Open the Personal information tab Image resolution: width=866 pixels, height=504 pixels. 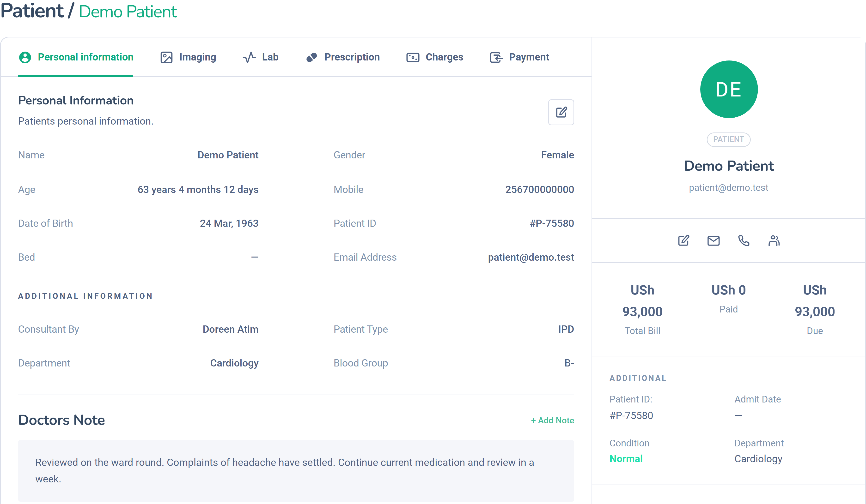(x=76, y=57)
